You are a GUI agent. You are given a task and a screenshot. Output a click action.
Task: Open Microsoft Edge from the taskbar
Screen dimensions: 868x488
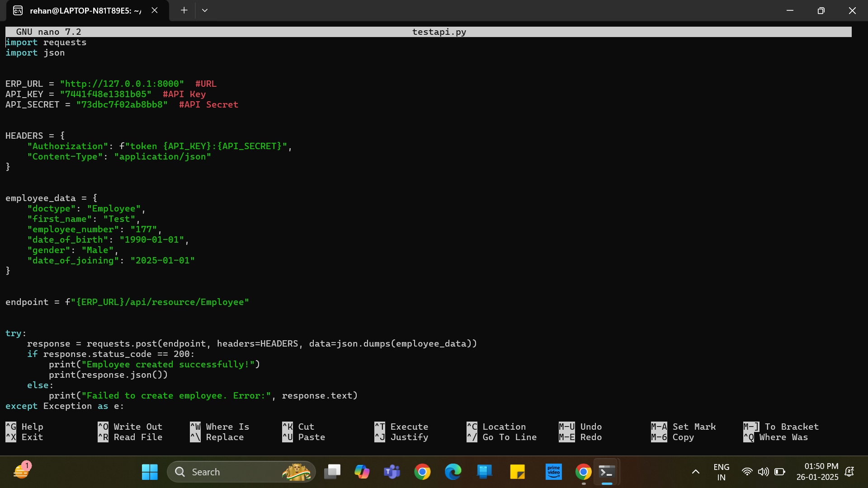[453, 471]
